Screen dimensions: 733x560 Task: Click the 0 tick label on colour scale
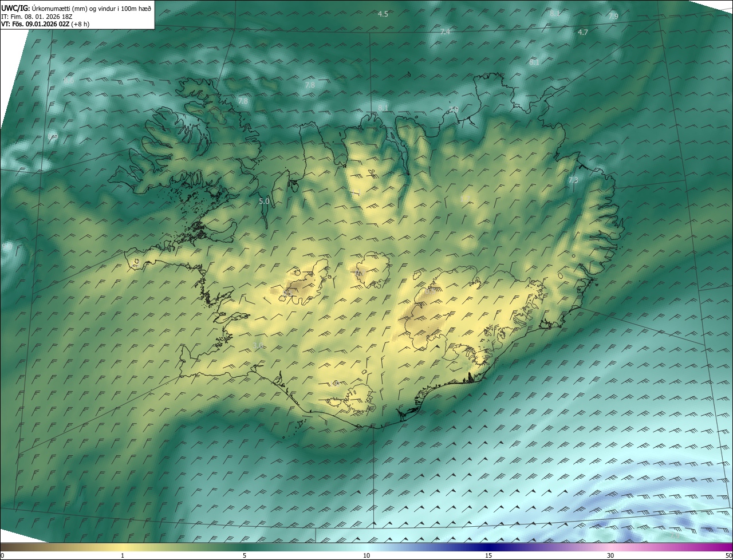pyautogui.click(x=2, y=555)
